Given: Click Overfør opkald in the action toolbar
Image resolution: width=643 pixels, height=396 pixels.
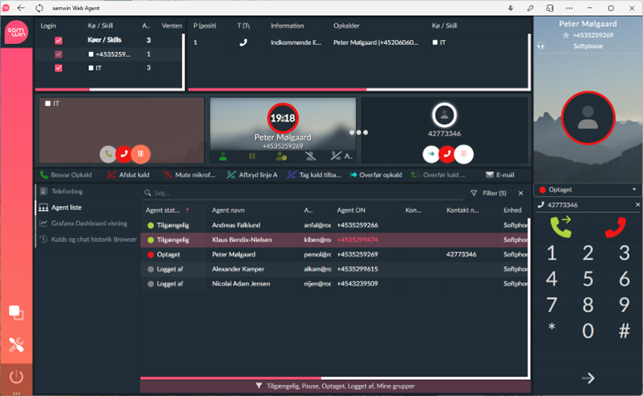Looking at the screenshot, I should (x=376, y=175).
